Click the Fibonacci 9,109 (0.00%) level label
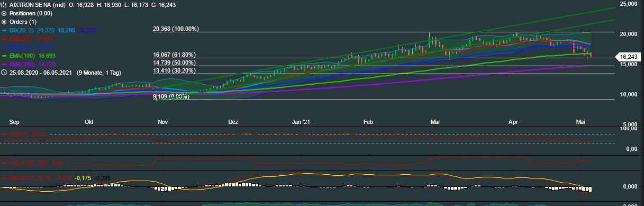The height and width of the screenshot is (206, 644). click(x=171, y=97)
